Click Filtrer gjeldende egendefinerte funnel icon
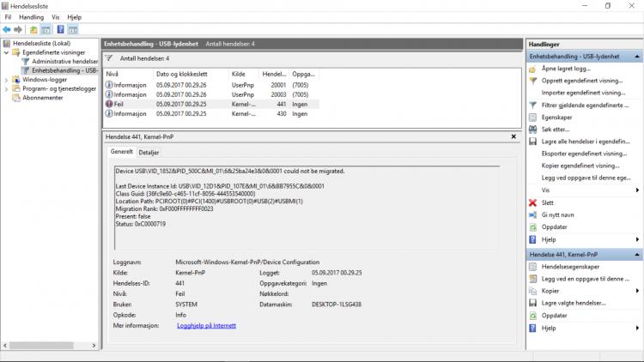The image size is (644, 362). point(533,105)
